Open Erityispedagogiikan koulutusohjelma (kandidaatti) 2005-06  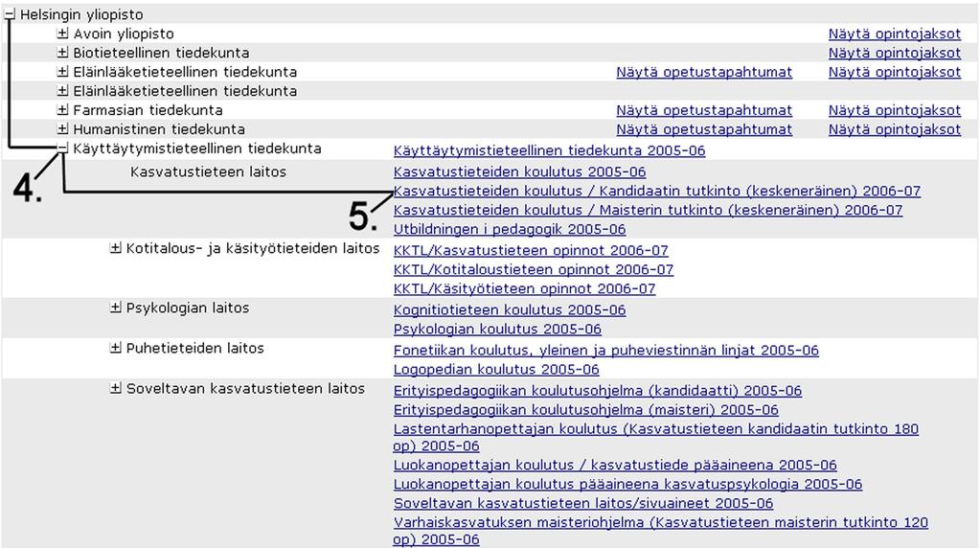tap(598, 391)
